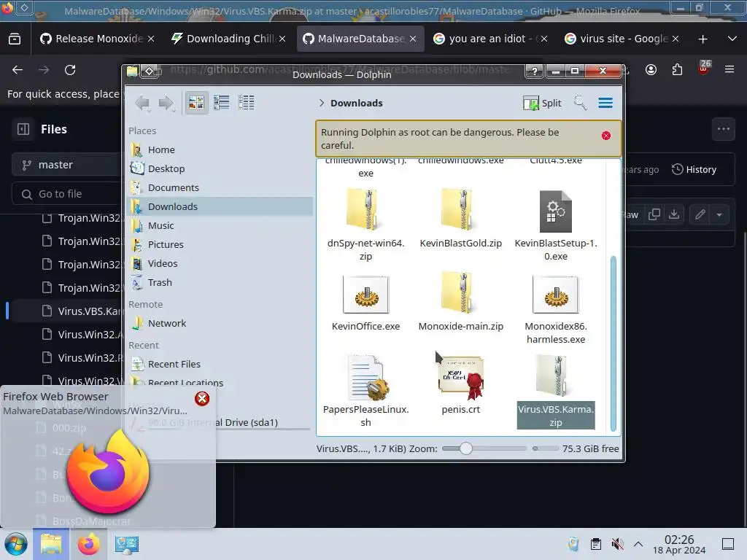Open GitHub edit options dropdown arrow
This screenshot has width=747, height=560.
(x=719, y=215)
